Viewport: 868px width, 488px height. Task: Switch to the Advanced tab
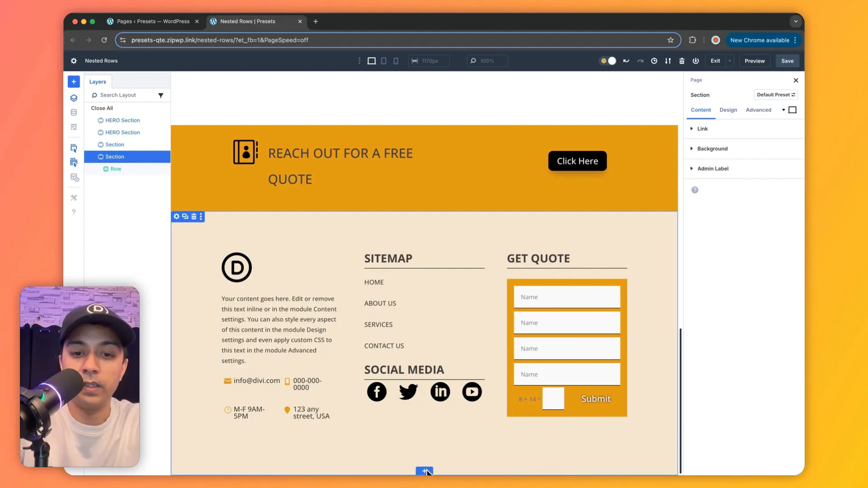759,110
